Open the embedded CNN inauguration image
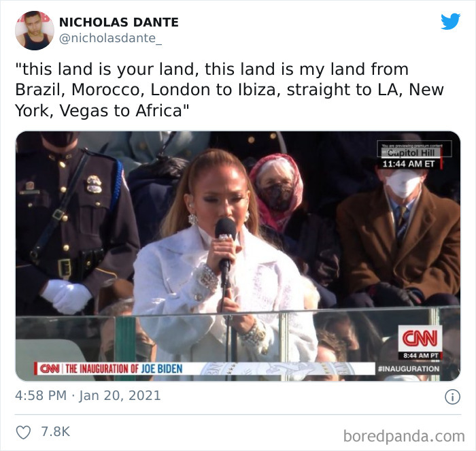Screen dimensions: 476x451 (x=238, y=256)
